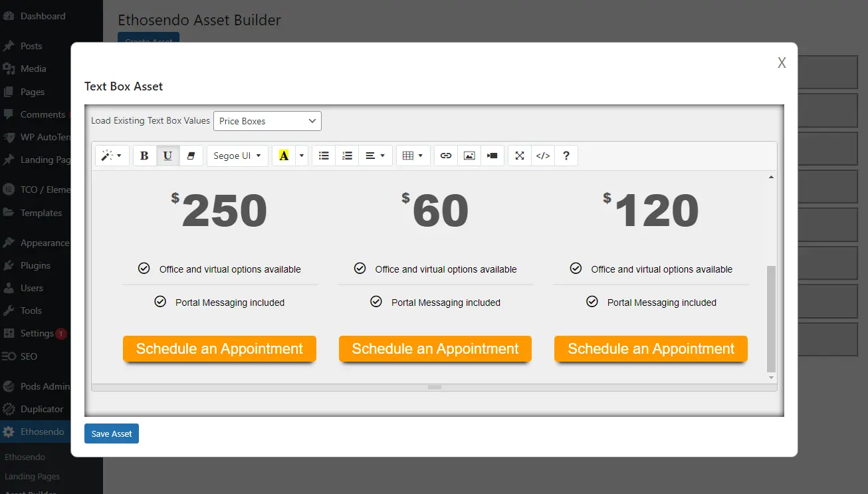Open the Load Existing Text Box Values dropdown
Screen dimensions: 868x494
pyautogui.click(x=267, y=120)
